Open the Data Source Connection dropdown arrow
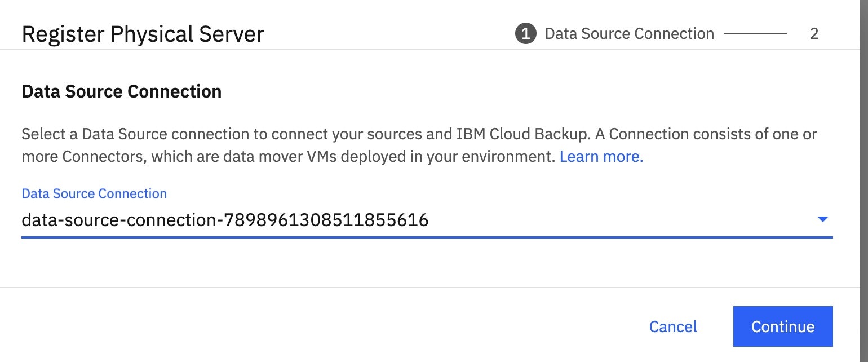This screenshot has height=362, width=868. click(824, 220)
